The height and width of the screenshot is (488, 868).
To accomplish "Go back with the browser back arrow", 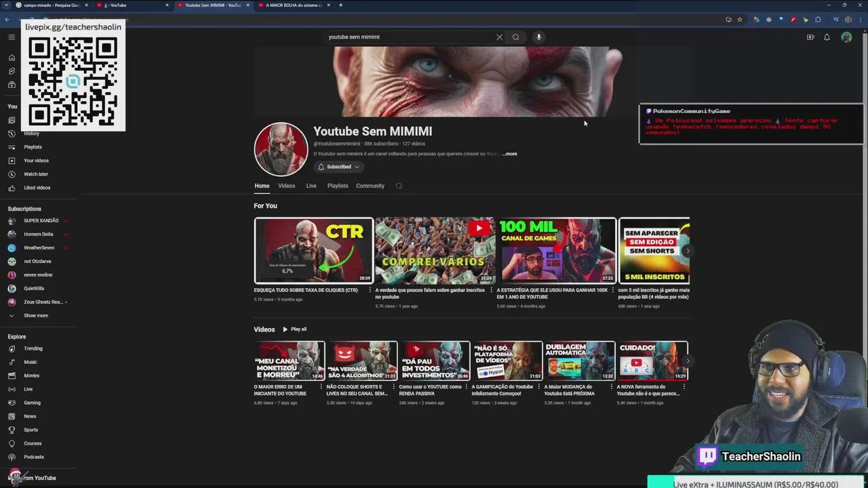I will (x=7, y=20).
